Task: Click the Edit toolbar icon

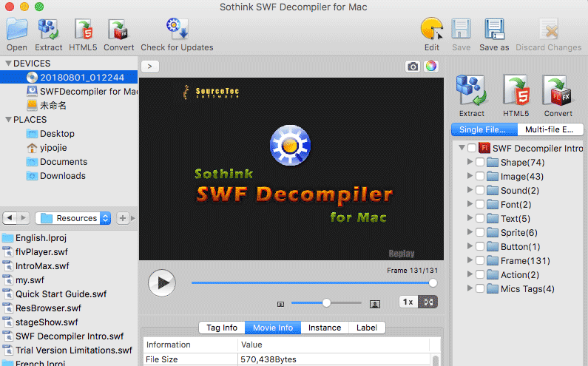Action: point(432,29)
